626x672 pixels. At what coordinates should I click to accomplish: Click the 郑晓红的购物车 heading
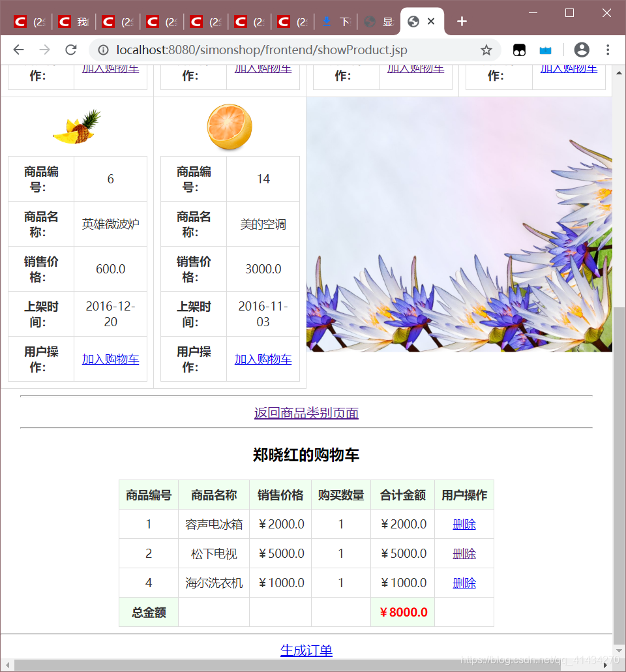coord(306,455)
